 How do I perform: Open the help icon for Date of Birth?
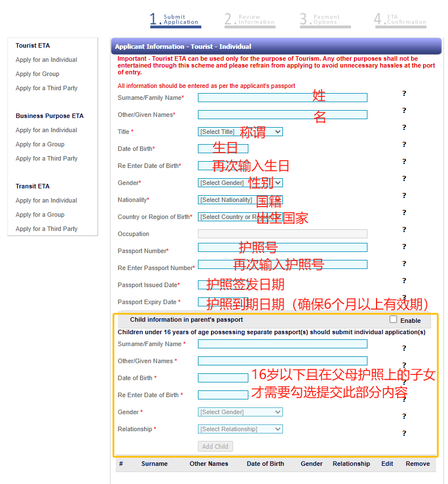pyautogui.click(x=404, y=145)
